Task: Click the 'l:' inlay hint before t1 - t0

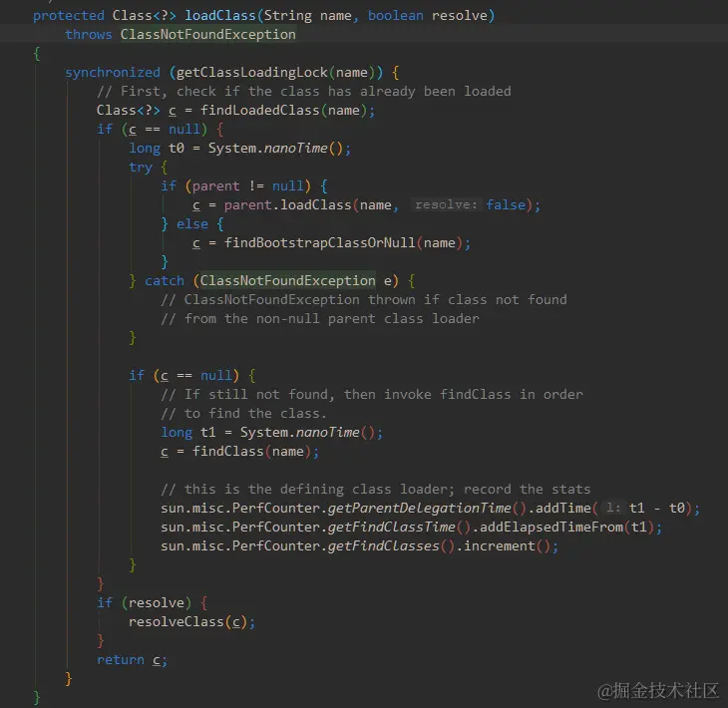Action: click(x=613, y=509)
